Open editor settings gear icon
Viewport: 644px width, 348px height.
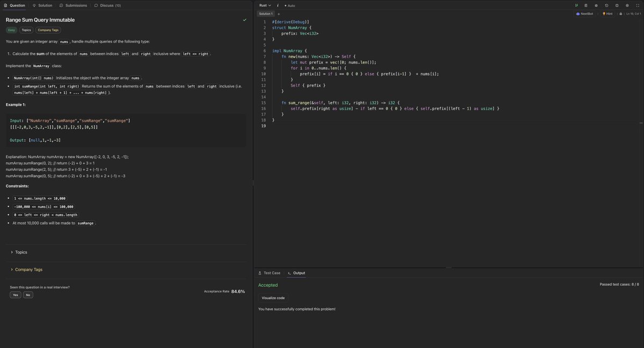596,5
